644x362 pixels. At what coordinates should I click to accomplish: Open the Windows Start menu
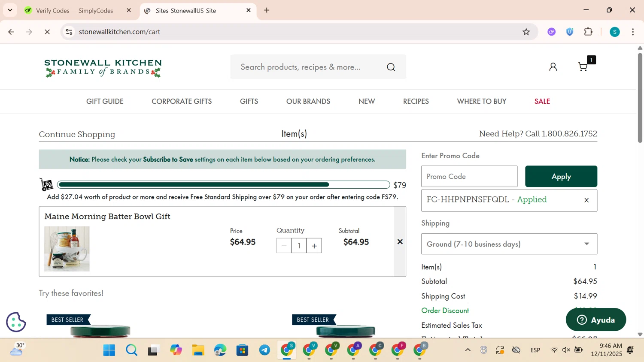[x=109, y=350]
